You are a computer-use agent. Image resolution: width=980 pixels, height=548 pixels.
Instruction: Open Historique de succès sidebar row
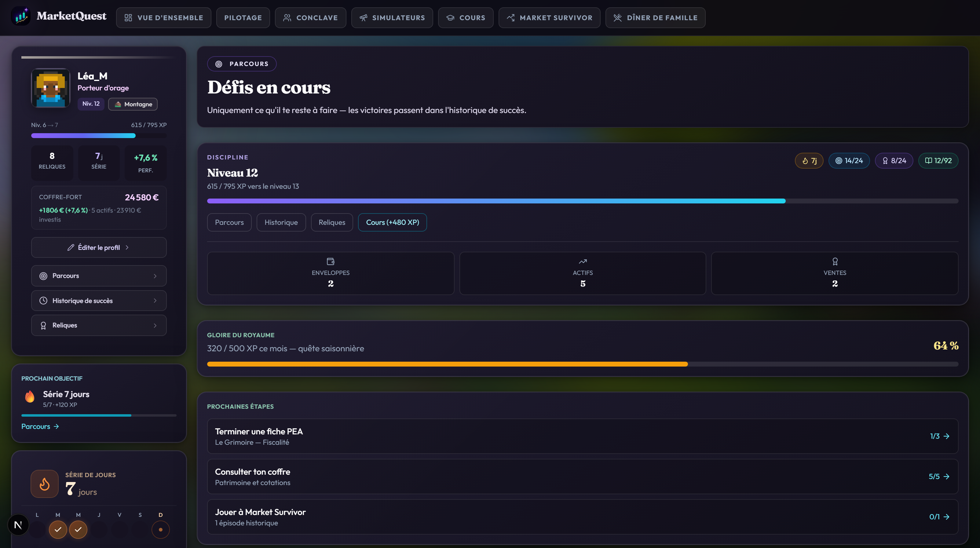[99, 301]
